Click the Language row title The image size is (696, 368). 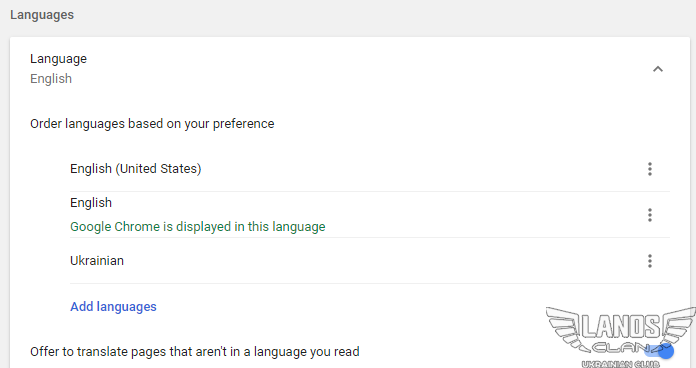(x=58, y=59)
